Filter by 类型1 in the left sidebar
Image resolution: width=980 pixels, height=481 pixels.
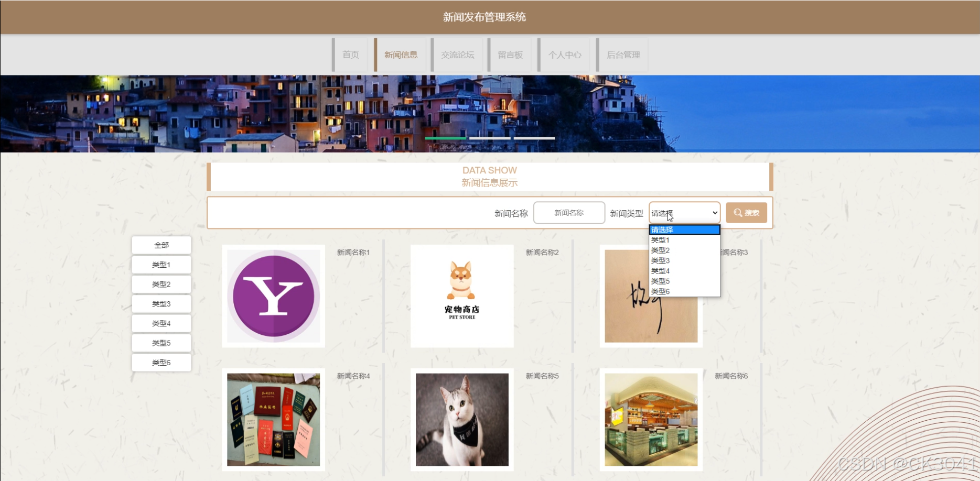tap(161, 265)
